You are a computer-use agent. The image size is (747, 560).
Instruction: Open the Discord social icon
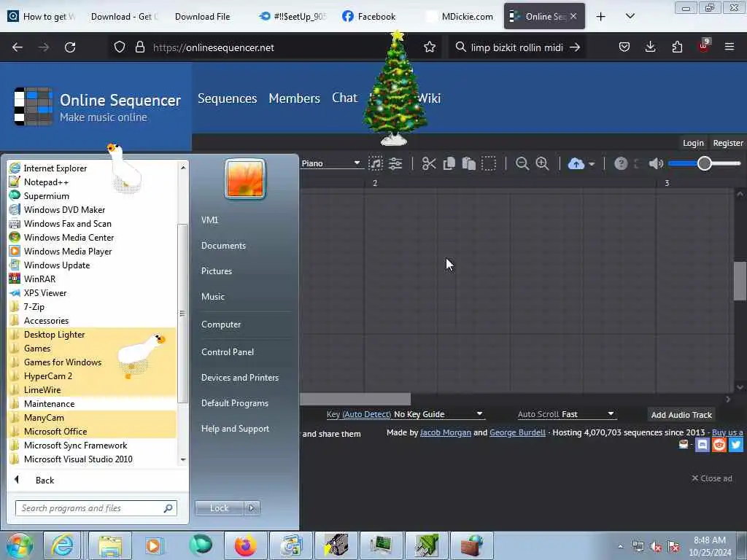click(703, 445)
